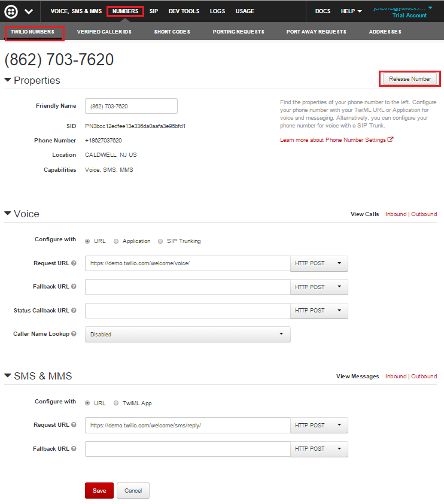View outbound calls link
444x504 pixels.
click(424, 214)
